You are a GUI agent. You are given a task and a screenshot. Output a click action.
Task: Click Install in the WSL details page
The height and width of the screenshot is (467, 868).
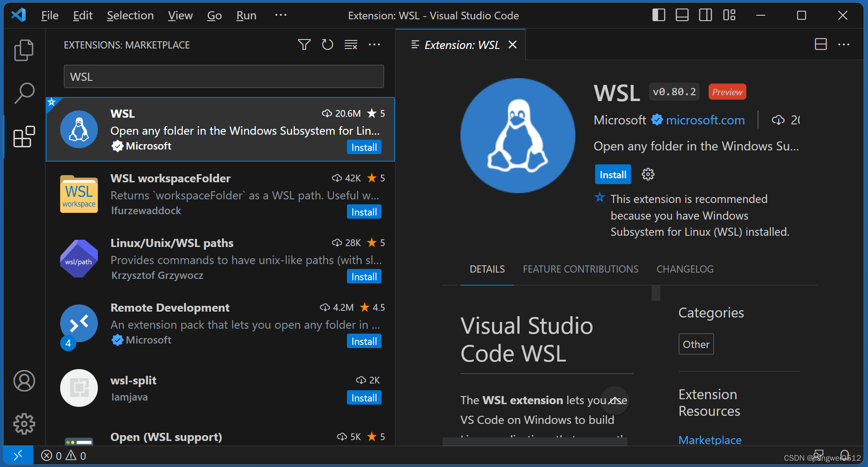click(613, 175)
